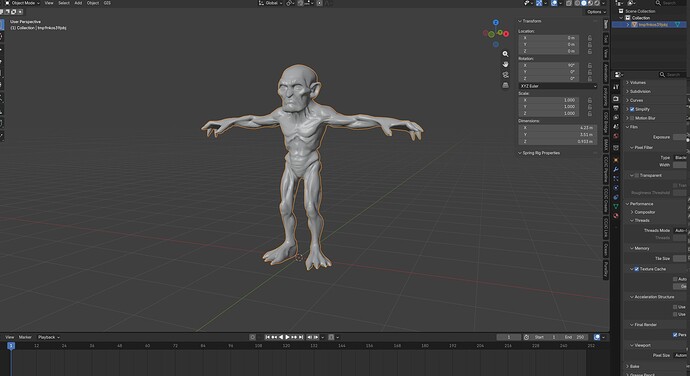
Task: Uncheck the Simplify checkbox
Action: (632, 109)
